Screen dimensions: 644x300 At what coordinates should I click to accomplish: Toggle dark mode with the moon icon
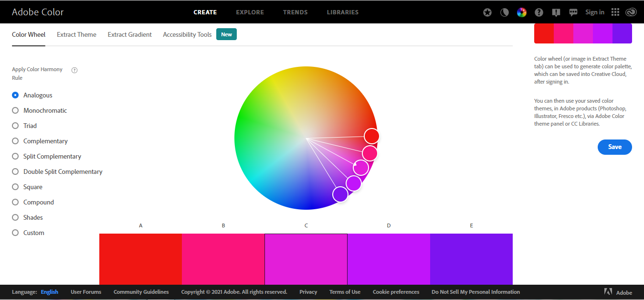click(x=504, y=12)
